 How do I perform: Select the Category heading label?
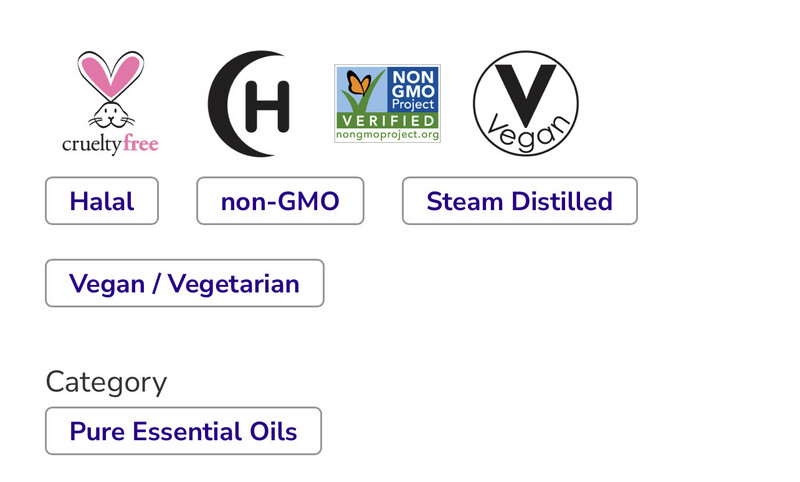pyautogui.click(x=106, y=382)
